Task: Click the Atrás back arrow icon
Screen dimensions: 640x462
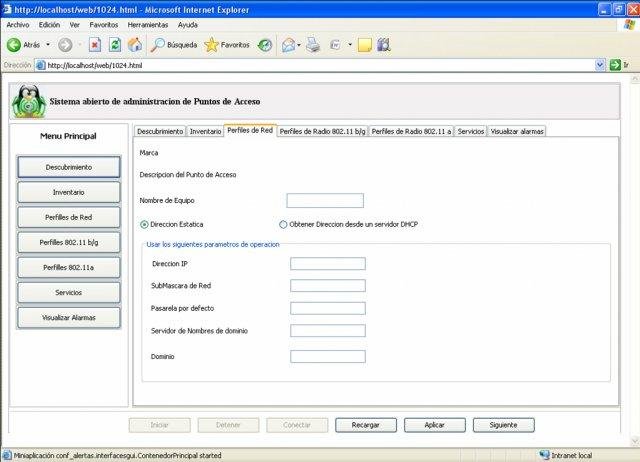Action: (13, 45)
